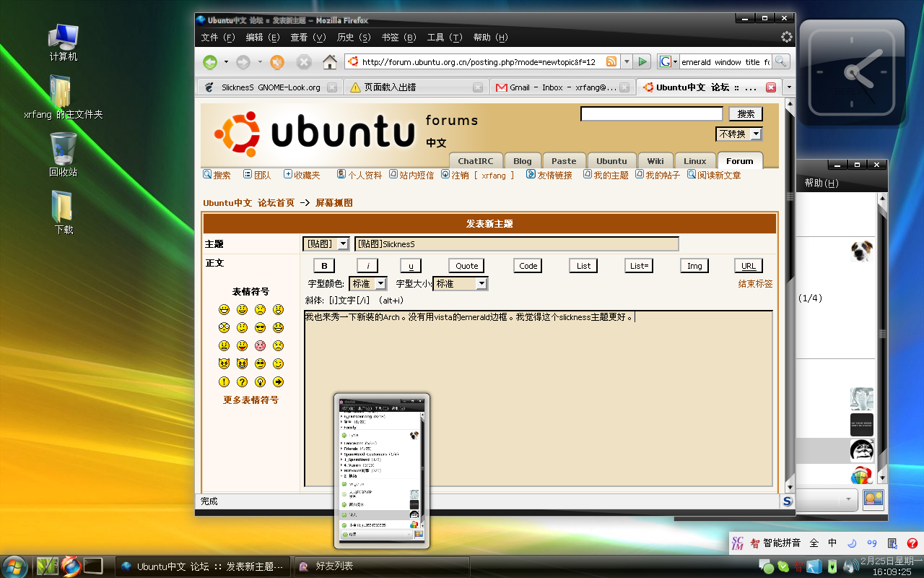Click the red help icon on SCIM toolbar
Image resolution: width=924 pixels, height=578 pixels.
[912, 543]
